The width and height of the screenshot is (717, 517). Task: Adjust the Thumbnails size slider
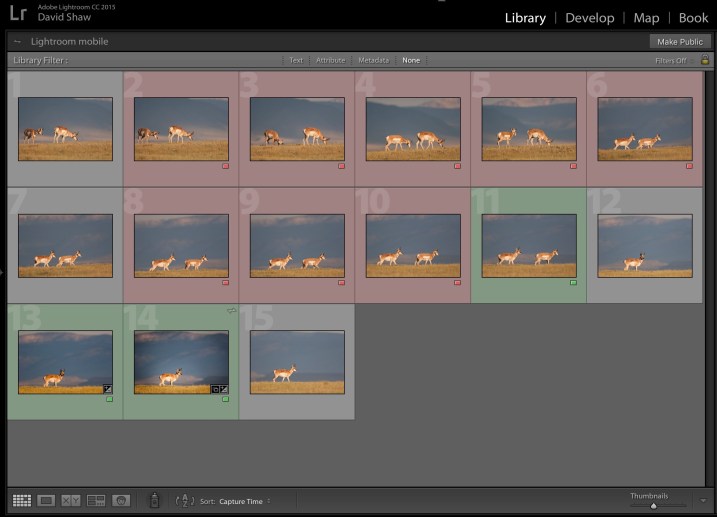653,505
